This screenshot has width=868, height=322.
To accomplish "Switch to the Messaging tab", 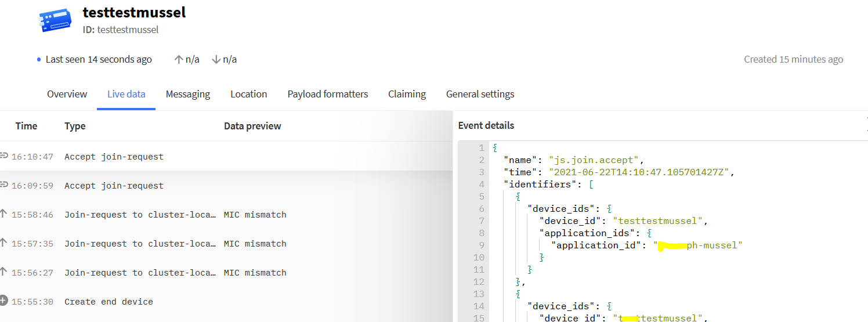I will (188, 94).
